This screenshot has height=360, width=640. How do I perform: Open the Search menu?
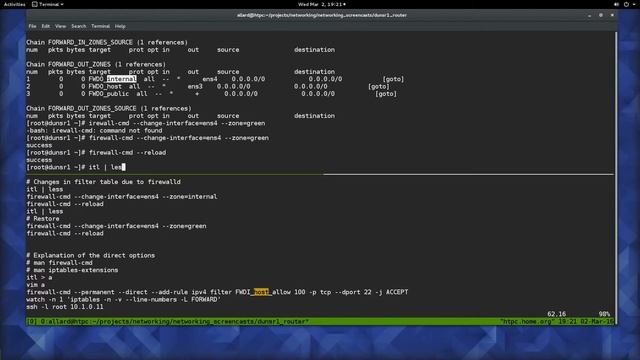79,26
